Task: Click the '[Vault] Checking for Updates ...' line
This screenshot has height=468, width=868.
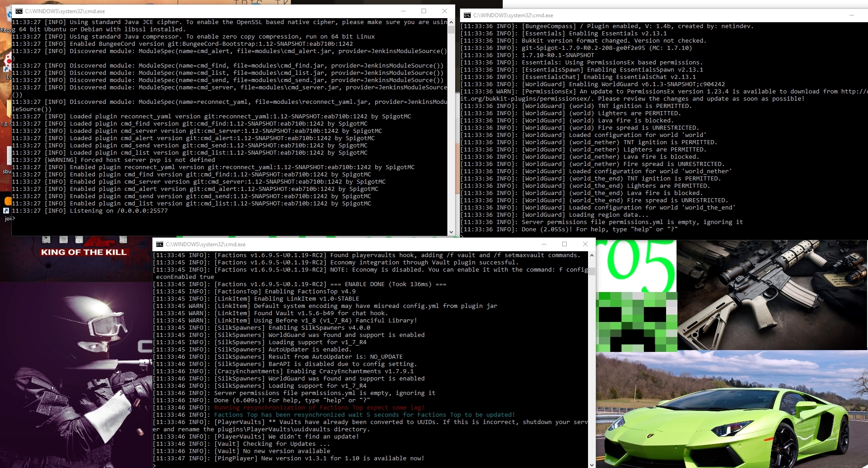Action: (x=241, y=444)
